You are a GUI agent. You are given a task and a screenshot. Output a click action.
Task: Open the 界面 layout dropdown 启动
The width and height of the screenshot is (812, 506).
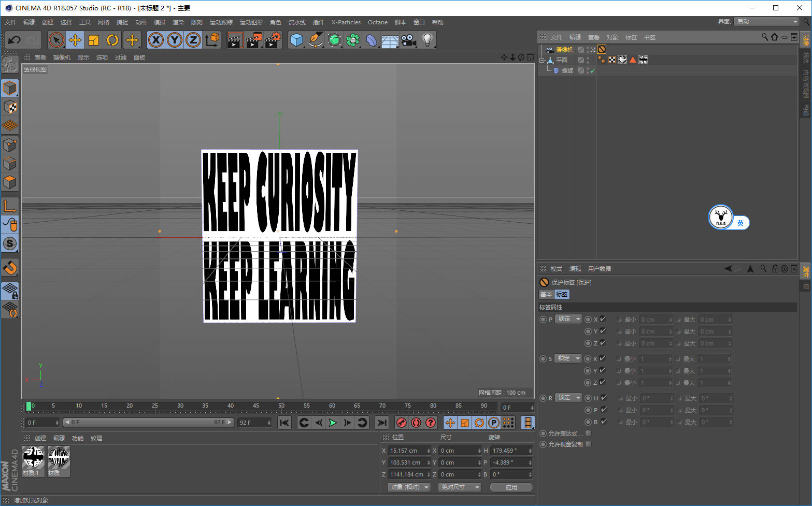[x=767, y=22]
